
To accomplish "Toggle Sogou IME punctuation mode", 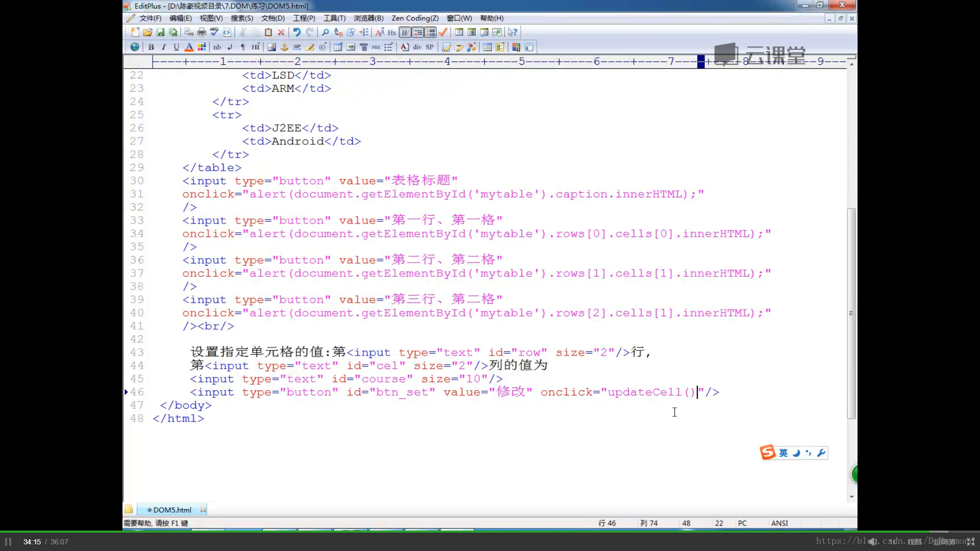I will 808,453.
